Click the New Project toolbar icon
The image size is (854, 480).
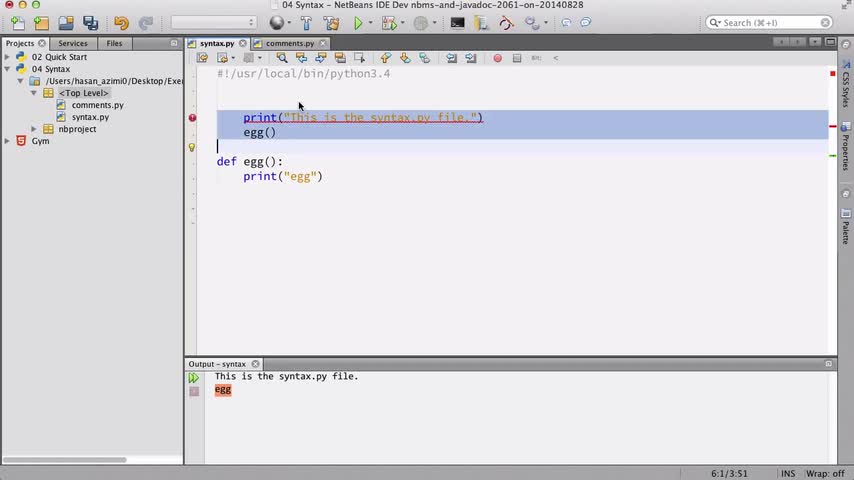click(x=41, y=23)
